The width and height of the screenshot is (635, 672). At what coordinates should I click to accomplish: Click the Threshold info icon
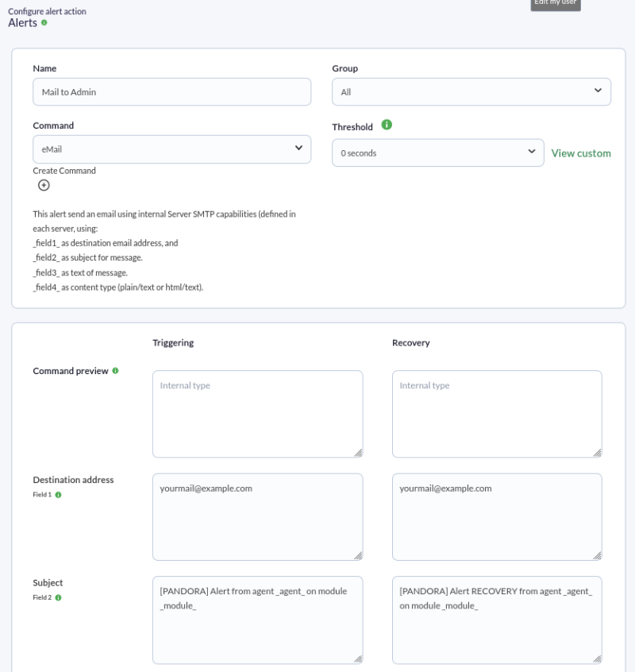tap(387, 125)
